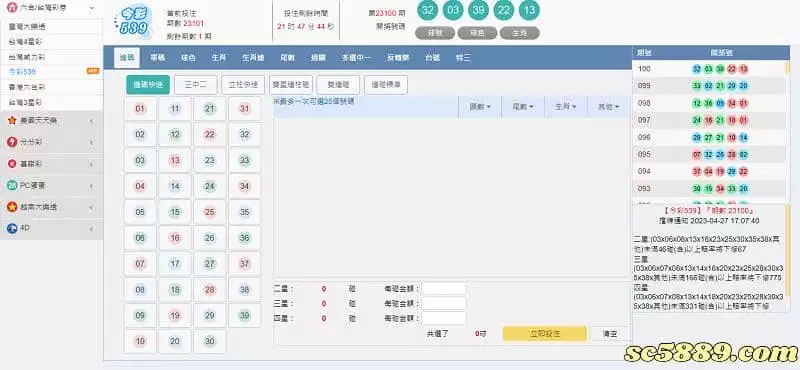Screen dimensions: 800x370
Task: Click the large drawn ball 32 in header
Action: (428, 10)
